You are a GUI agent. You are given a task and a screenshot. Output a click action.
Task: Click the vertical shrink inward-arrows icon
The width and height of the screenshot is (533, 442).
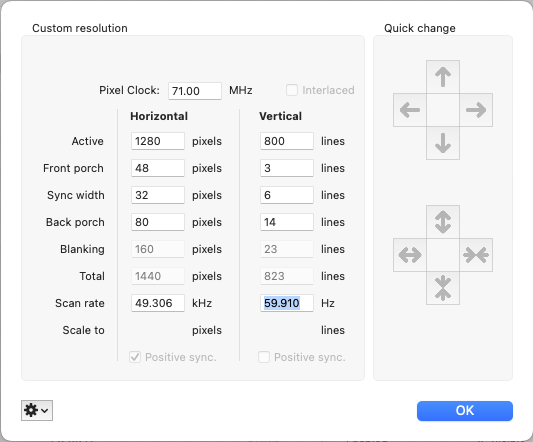click(x=443, y=288)
